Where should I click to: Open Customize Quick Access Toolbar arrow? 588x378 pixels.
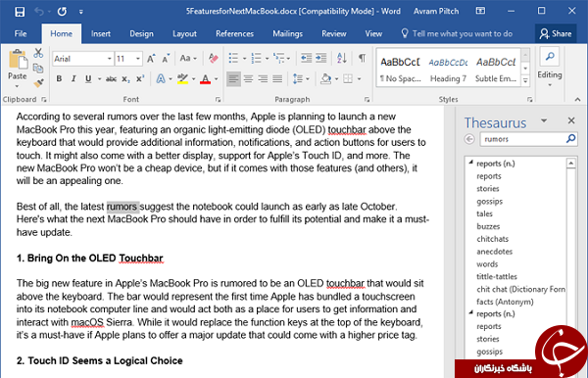click(81, 12)
